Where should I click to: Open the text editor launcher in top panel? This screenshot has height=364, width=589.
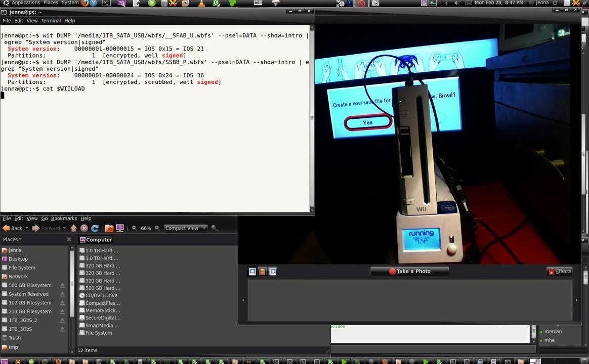pos(136,4)
